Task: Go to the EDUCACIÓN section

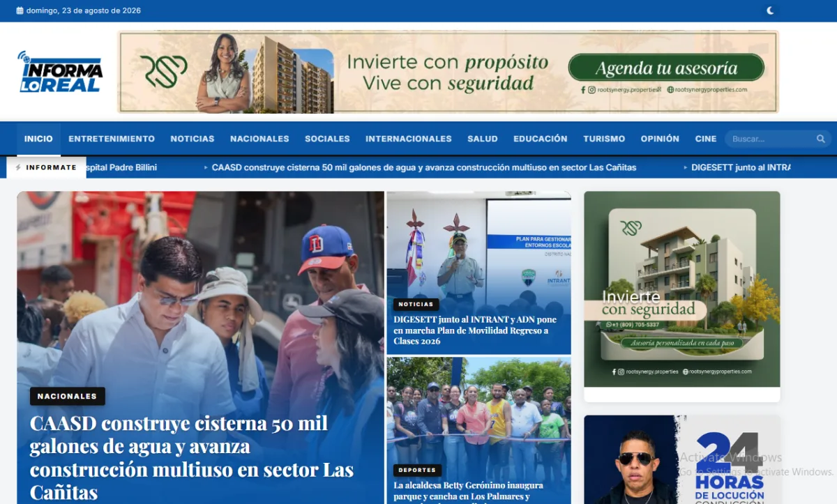Action: point(541,139)
